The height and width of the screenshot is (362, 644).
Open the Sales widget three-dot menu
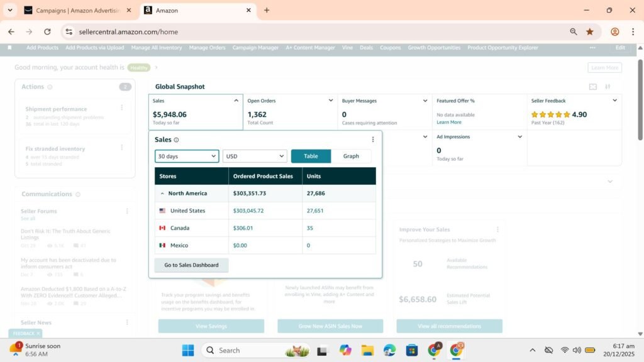point(373,140)
